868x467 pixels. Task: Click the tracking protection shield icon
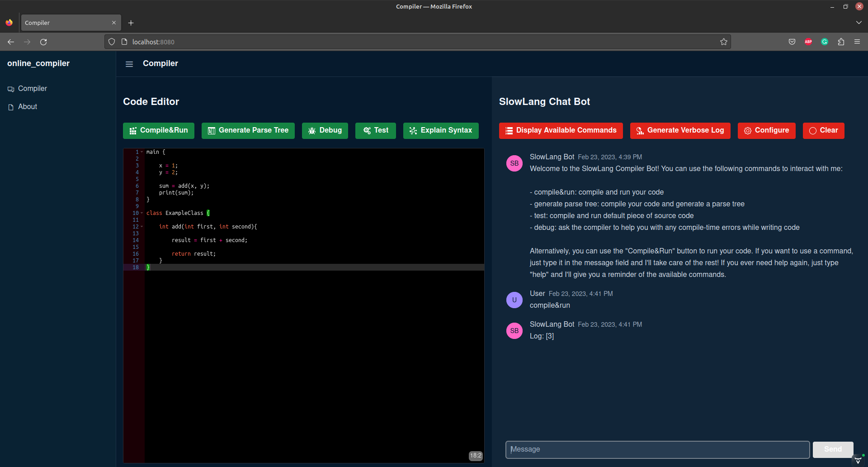tap(112, 42)
